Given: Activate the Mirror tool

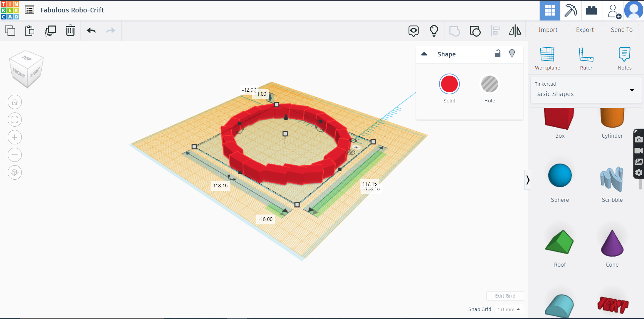Looking at the screenshot, I should (x=515, y=31).
